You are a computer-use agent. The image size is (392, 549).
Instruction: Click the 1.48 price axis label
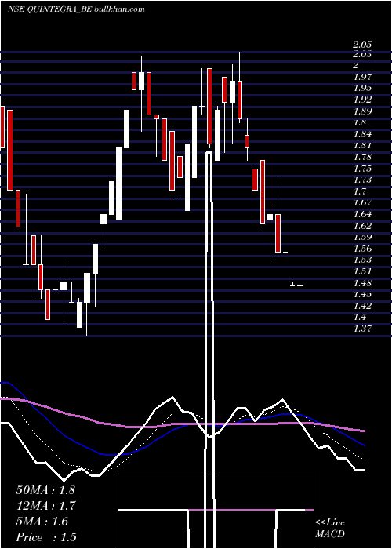362,283
